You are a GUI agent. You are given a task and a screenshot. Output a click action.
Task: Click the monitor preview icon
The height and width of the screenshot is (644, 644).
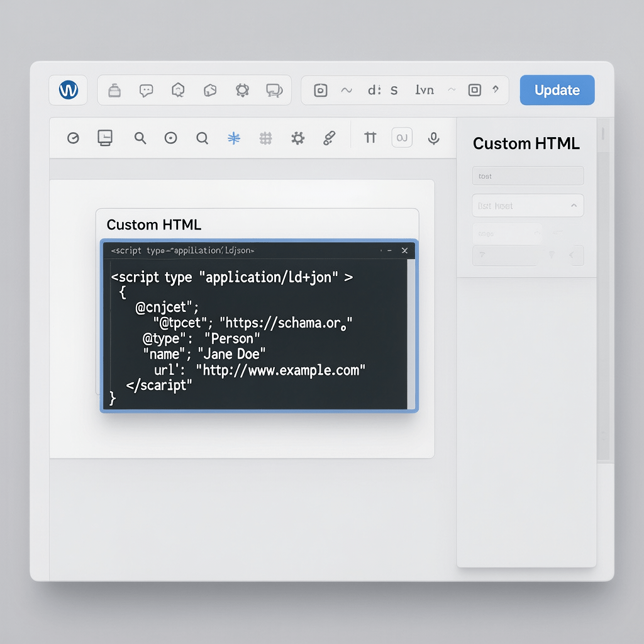(105, 138)
